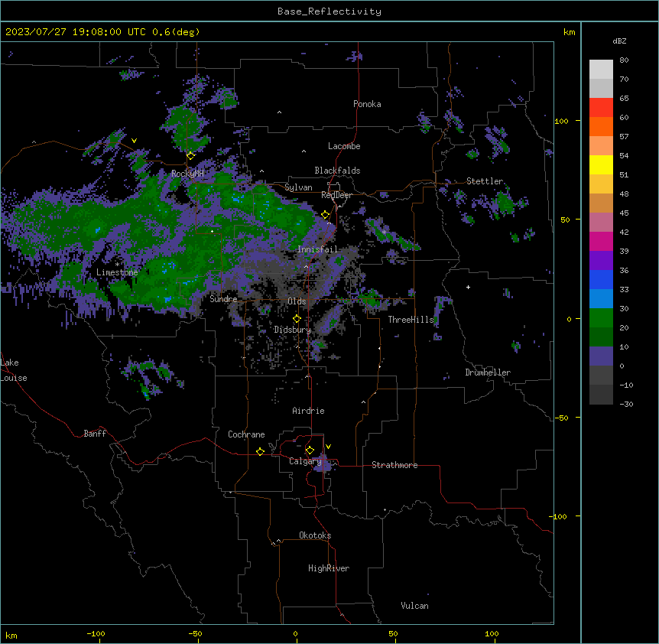Select the 65 dBZ red legend swatch
This screenshot has height=644, width=659.
pos(601,107)
